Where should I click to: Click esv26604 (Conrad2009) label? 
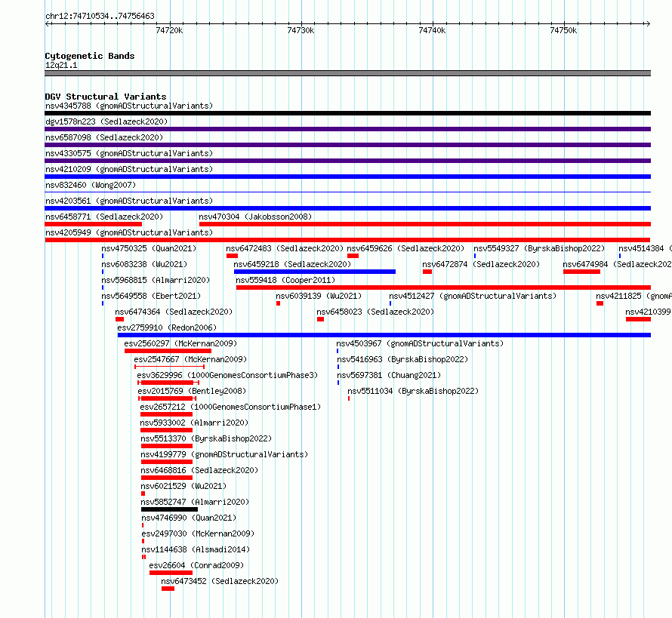(196, 565)
